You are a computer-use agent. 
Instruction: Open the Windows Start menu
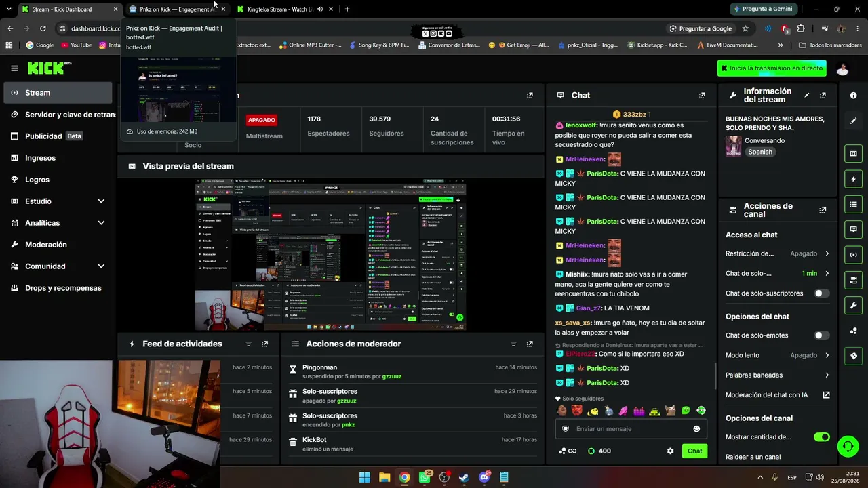[364, 477]
